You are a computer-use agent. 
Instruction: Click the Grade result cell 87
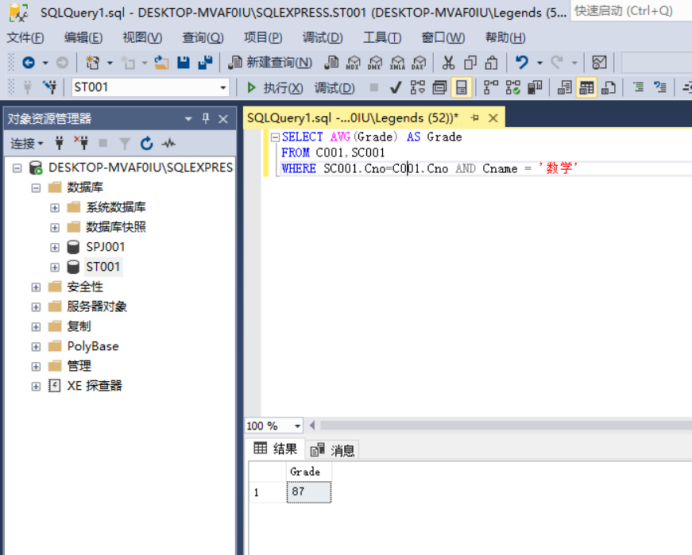tap(309, 492)
